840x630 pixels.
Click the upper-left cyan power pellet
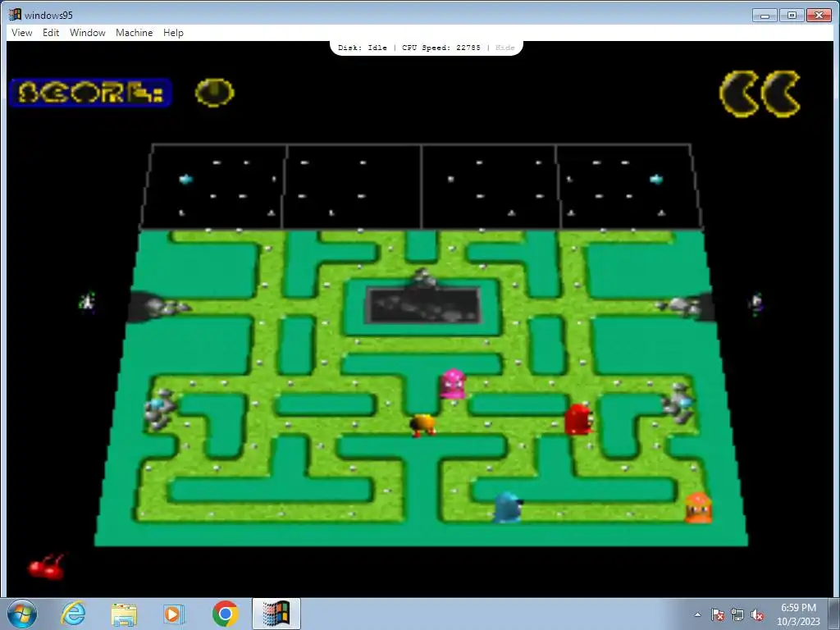[x=186, y=179]
